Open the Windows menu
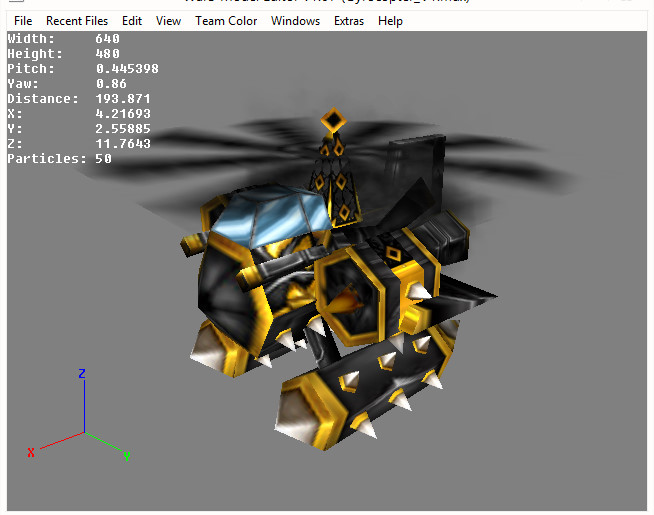 click(x=295, y=21)
